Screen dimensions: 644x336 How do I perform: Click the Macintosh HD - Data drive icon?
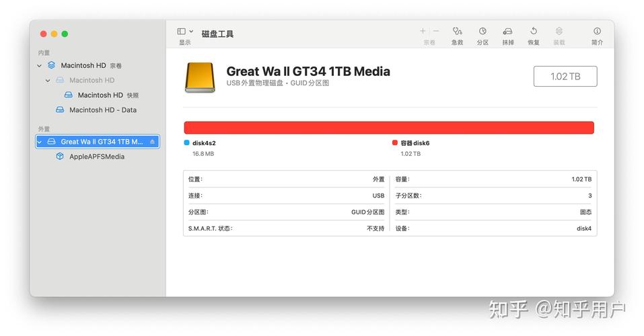(x=60, y=110)
